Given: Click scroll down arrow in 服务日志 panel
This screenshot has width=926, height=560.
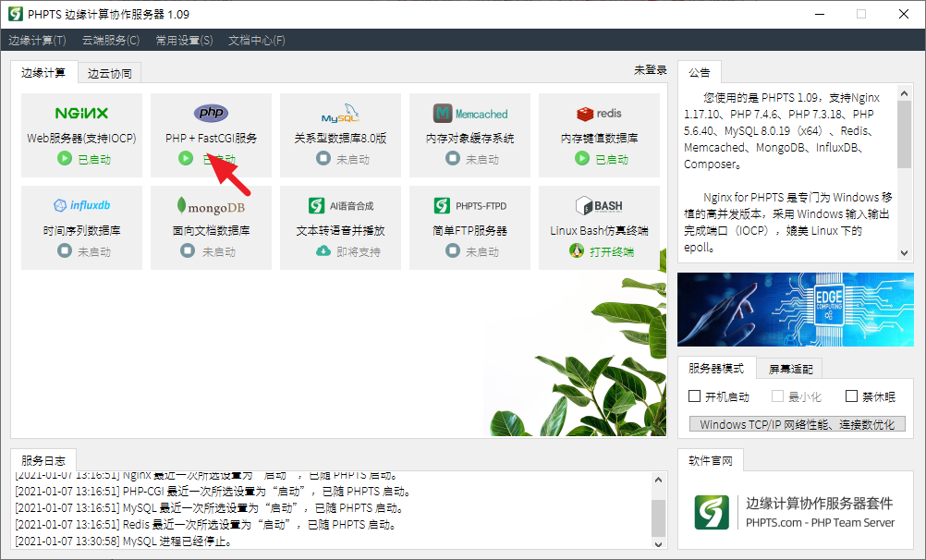Looking at the screenshot, I should tap(659, 544).
